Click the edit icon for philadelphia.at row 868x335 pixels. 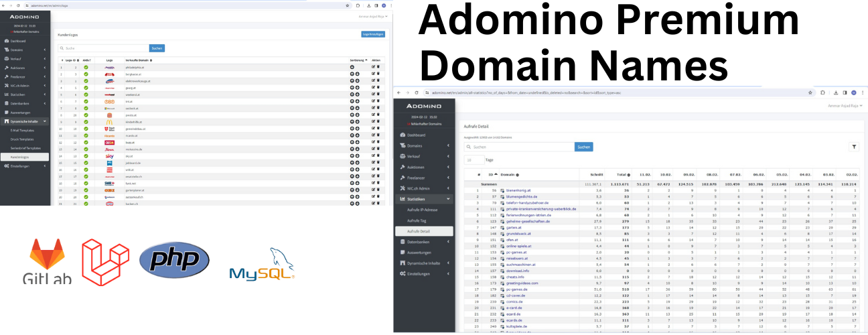(373, 67)
